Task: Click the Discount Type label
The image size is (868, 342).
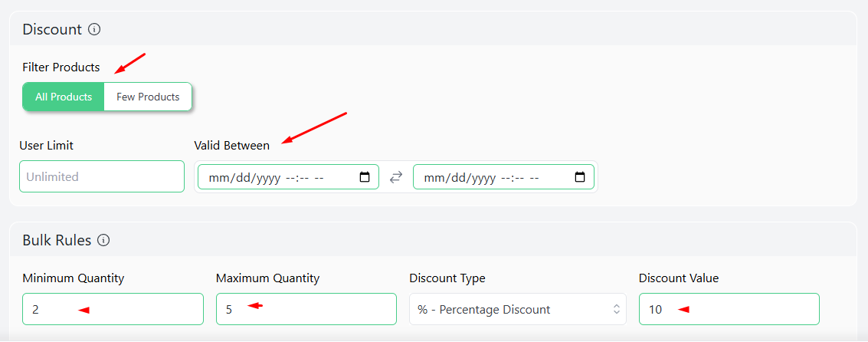Action: 447,278
